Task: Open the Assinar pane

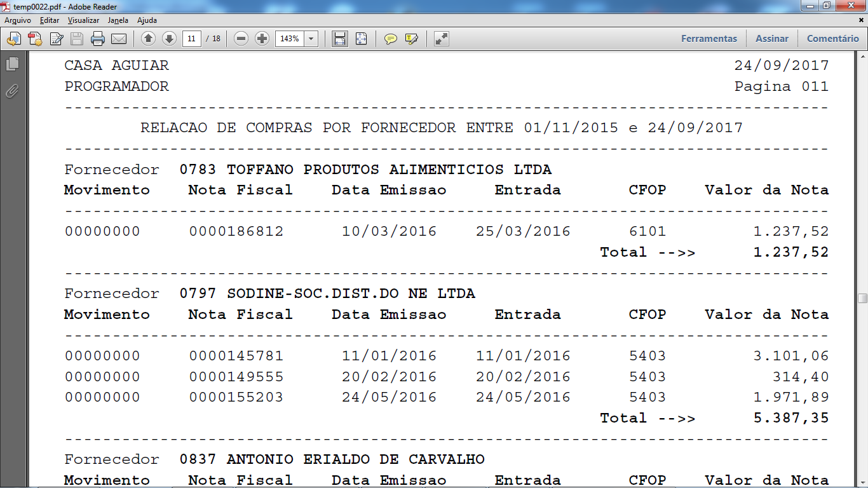Action: pos(772,39)
